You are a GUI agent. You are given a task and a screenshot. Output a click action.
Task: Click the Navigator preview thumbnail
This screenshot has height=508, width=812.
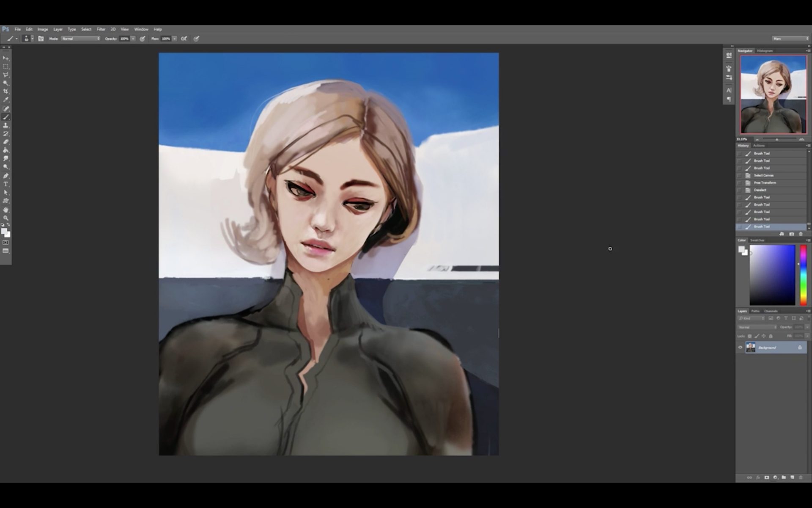(774, 95)
